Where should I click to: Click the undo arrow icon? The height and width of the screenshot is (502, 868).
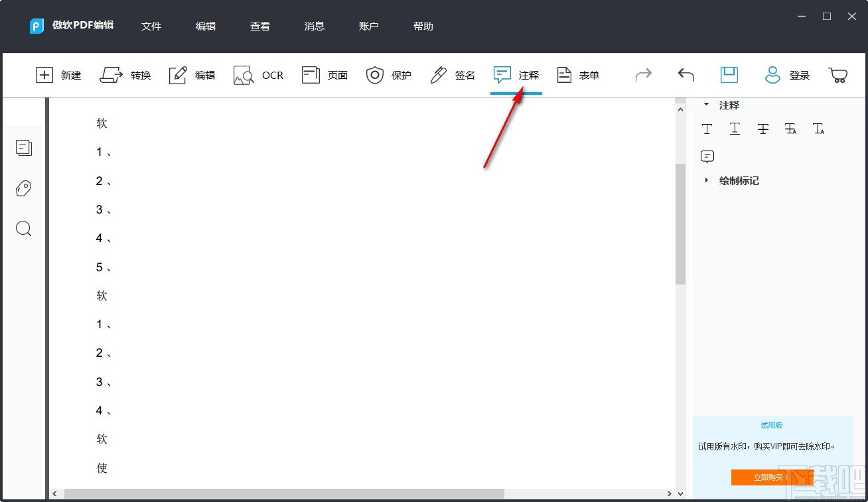pos(686,75)
